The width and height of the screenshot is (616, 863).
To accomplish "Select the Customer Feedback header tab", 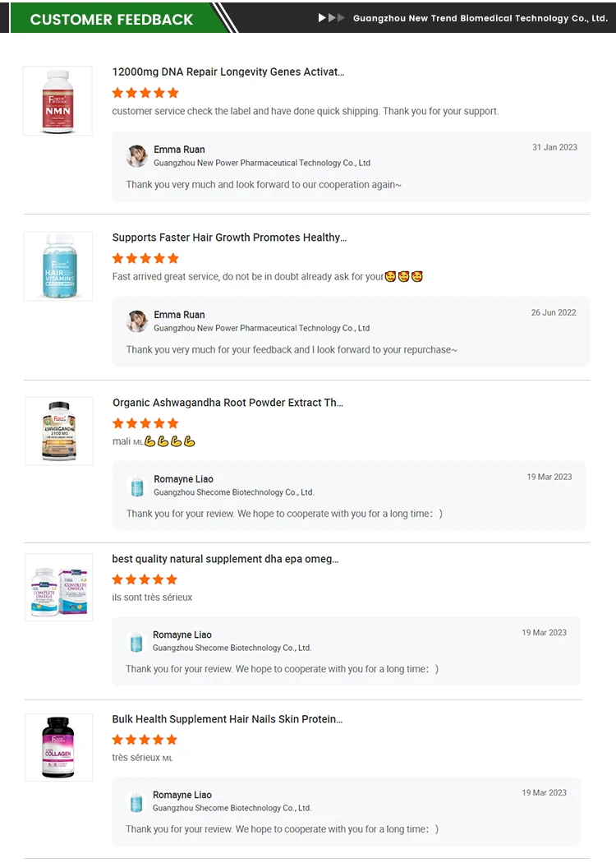I will (112, 19).
